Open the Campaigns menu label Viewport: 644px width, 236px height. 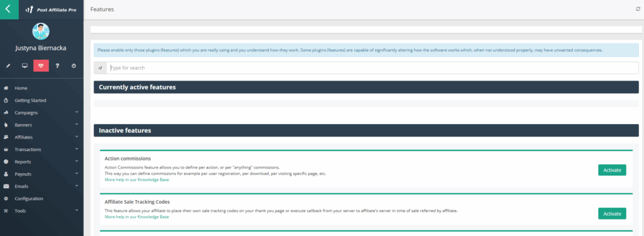[x=26, y=113]
